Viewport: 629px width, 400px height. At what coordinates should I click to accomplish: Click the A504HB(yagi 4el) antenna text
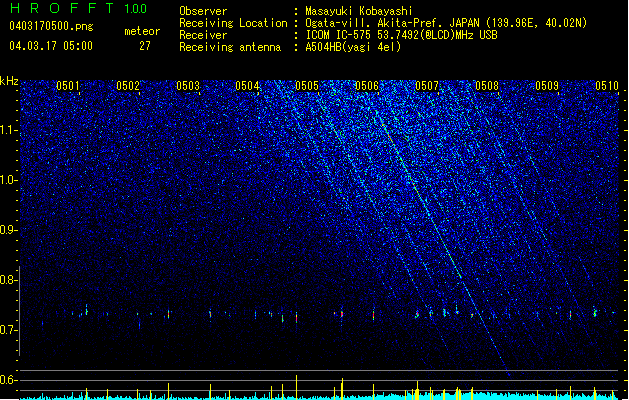[353, 47]
